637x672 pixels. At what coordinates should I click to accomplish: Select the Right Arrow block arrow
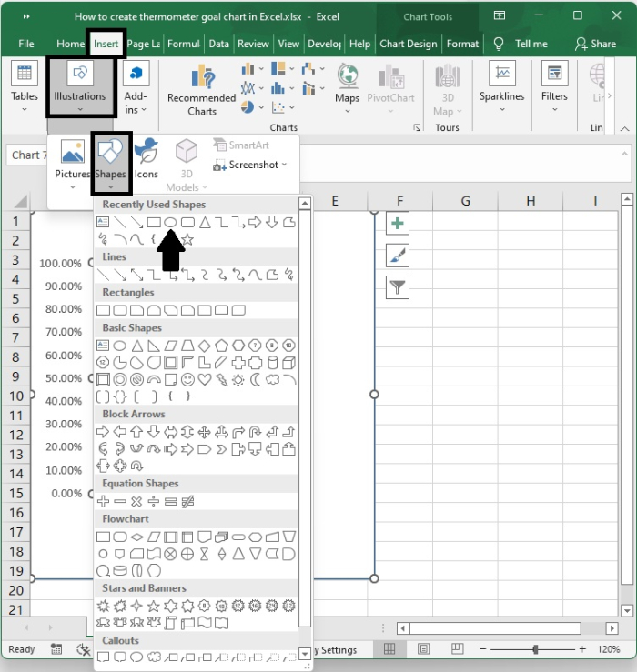(x=103, y=432)
